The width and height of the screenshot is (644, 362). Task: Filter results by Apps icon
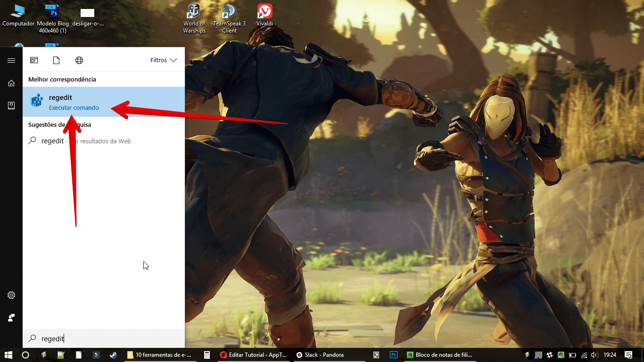34,60
